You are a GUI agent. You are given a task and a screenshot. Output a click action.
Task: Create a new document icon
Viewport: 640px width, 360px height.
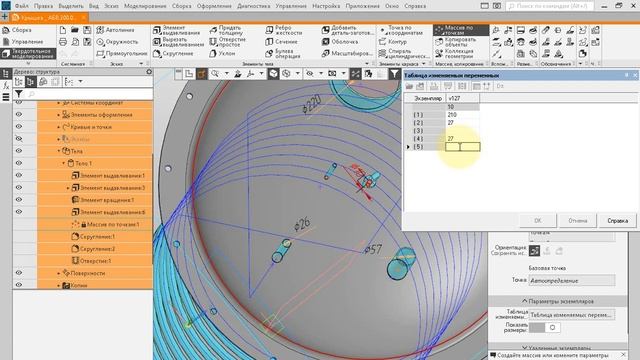coord(63,30)
